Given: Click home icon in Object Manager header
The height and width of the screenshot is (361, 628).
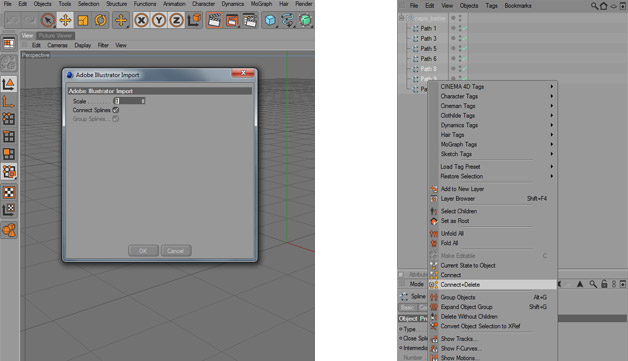Looking at the screenshot, I should click(x=604, y=6).
